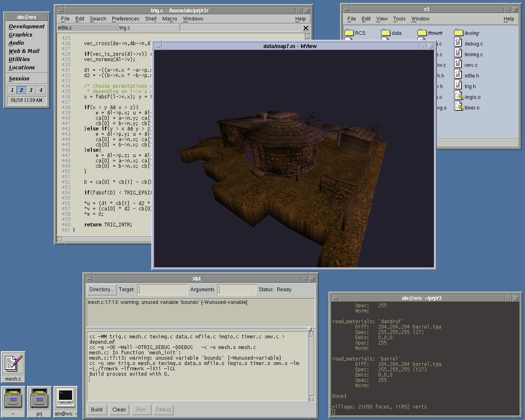Screen dimensions: 525x420
Task: Click the Clean button in Xbt
Action: tap(119, 410)
